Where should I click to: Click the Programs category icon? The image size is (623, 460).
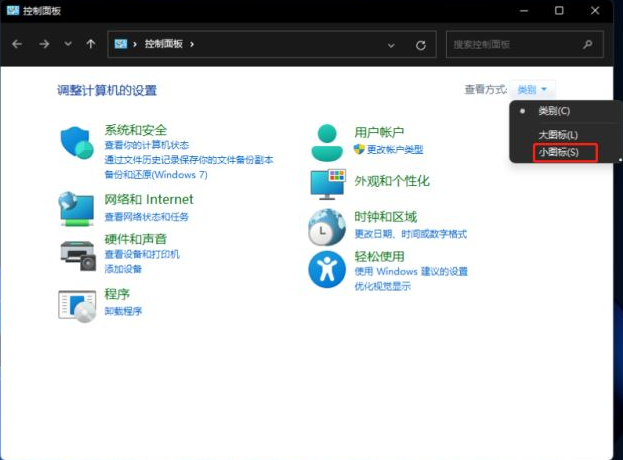pyautogui.click(x=76, y=304)
